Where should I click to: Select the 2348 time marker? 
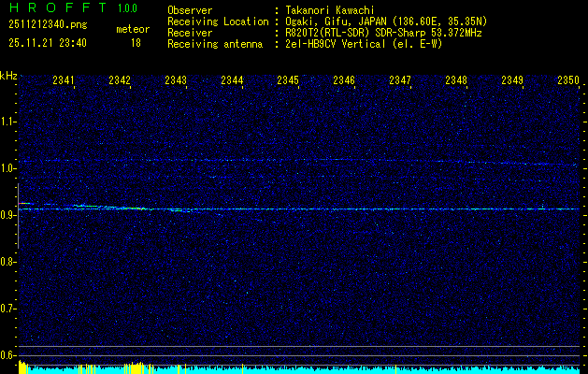456,81
